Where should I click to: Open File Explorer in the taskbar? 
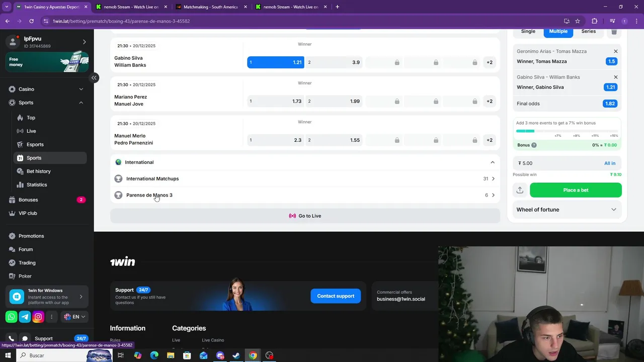[171, 355]
